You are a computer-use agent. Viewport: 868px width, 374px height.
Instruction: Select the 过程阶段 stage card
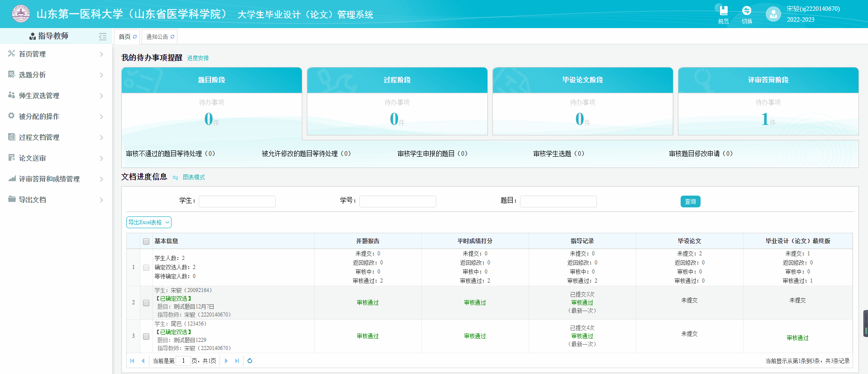[397, 101]
